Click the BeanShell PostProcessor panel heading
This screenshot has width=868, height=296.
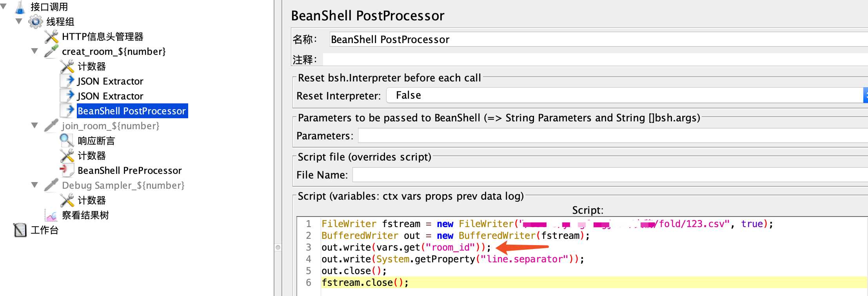368,16
